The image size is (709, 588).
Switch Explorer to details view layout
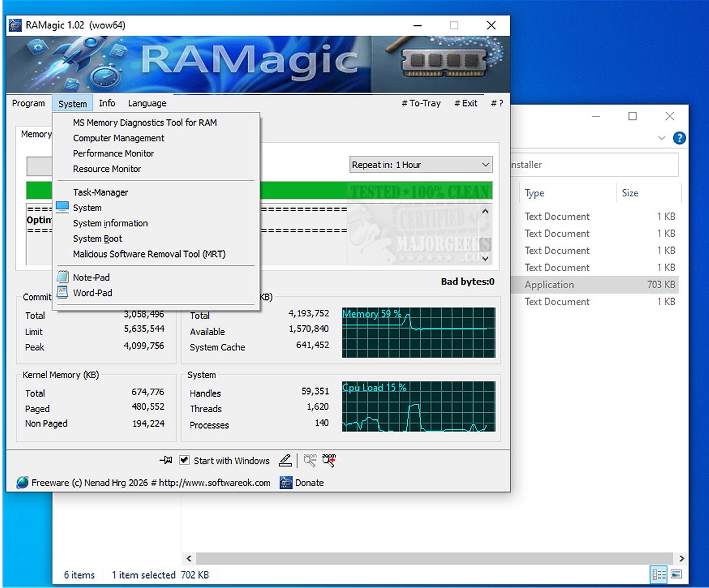659,574
